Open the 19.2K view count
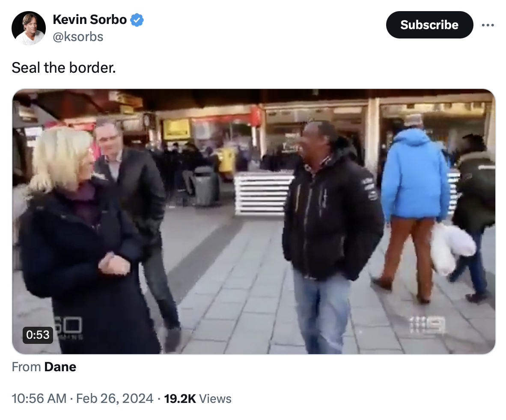Image resolution: width=506 pixels, height=420 pixels. click(180, 399)
